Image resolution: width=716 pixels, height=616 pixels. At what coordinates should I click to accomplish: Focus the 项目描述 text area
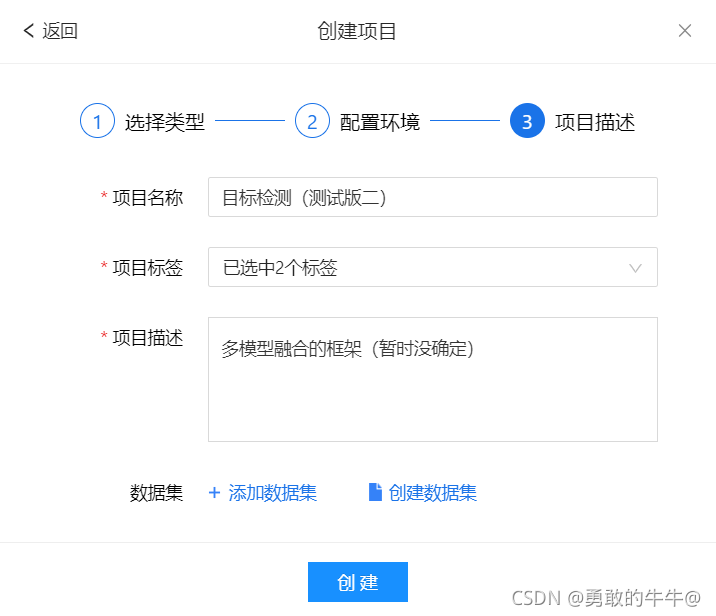point(433,379)
